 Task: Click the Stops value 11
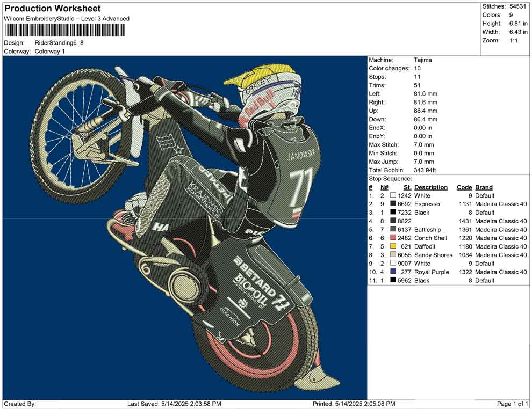coord(417,77)
